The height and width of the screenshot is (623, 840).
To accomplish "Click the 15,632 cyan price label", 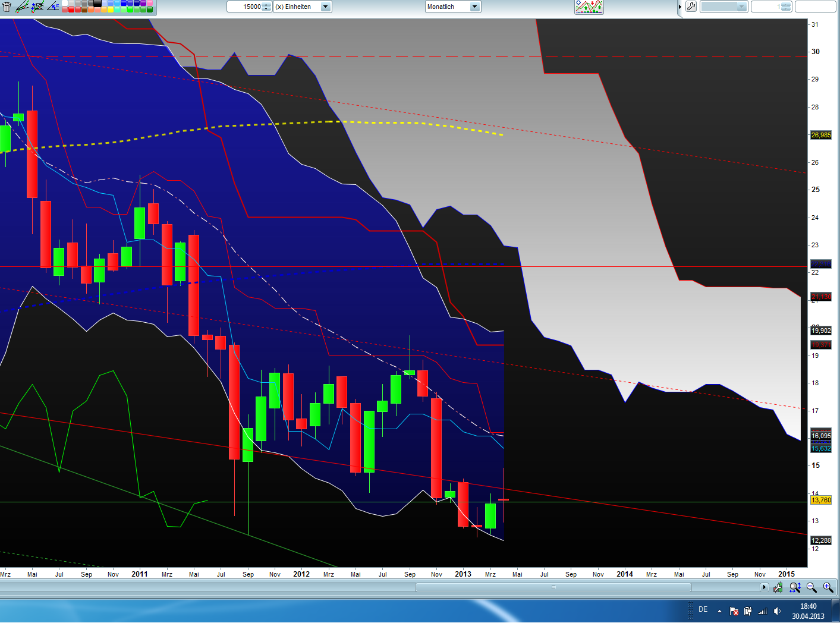I will click(x=821, y=448).
